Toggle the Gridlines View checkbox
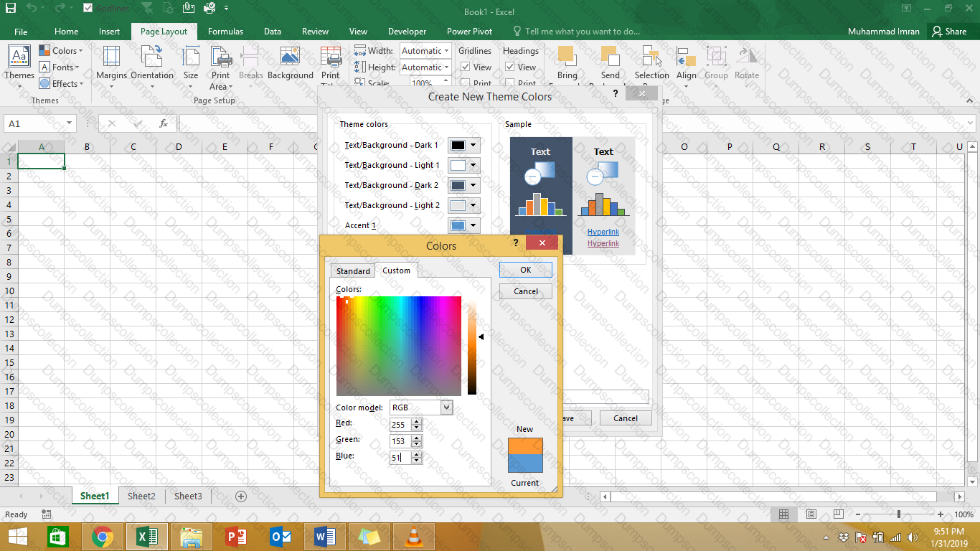Screen dimensions: 980x551 pos(465,67)
